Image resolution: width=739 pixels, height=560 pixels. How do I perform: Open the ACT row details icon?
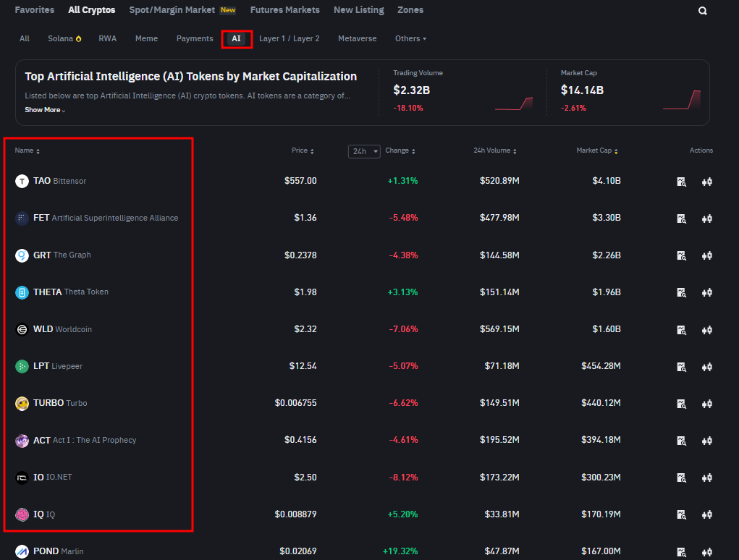682,441
